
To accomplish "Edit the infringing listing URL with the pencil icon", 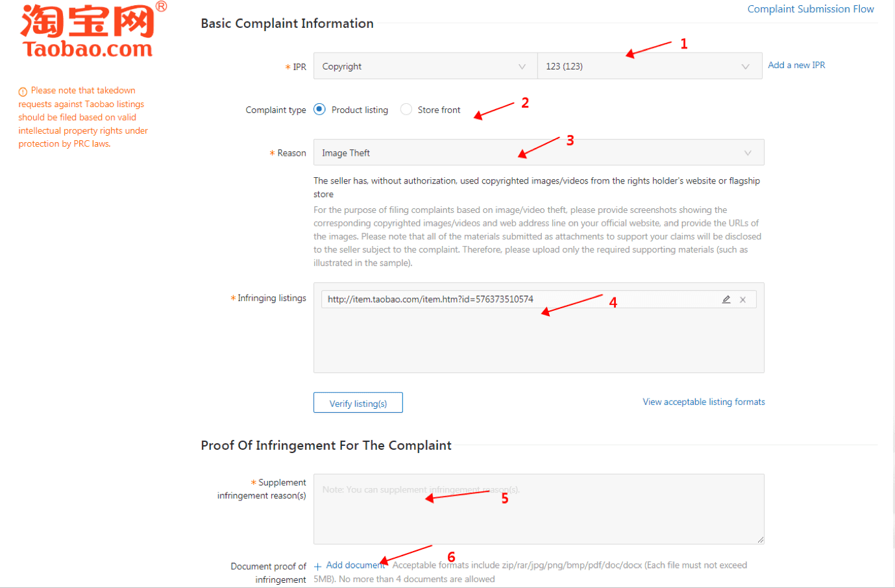I will click(726, 299).
